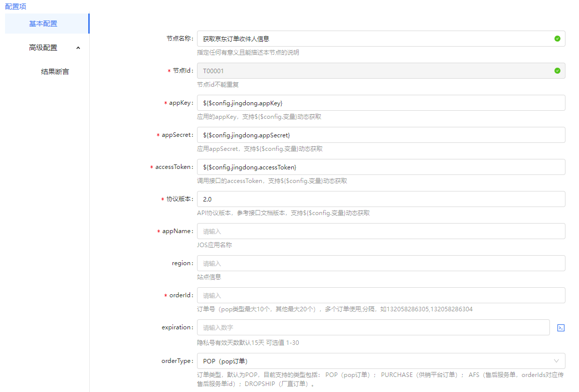The image size is (579, 392).
Task: Collapse the 高级配置 menu section
Action: pos(78,48)
